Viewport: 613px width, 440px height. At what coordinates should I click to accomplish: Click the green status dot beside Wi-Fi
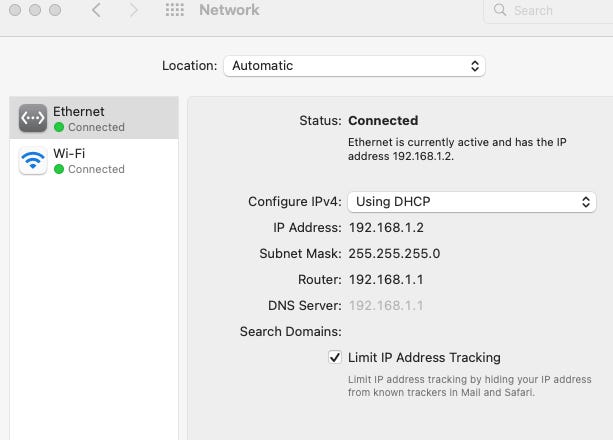pyautogui.click(x=59, y=169)
